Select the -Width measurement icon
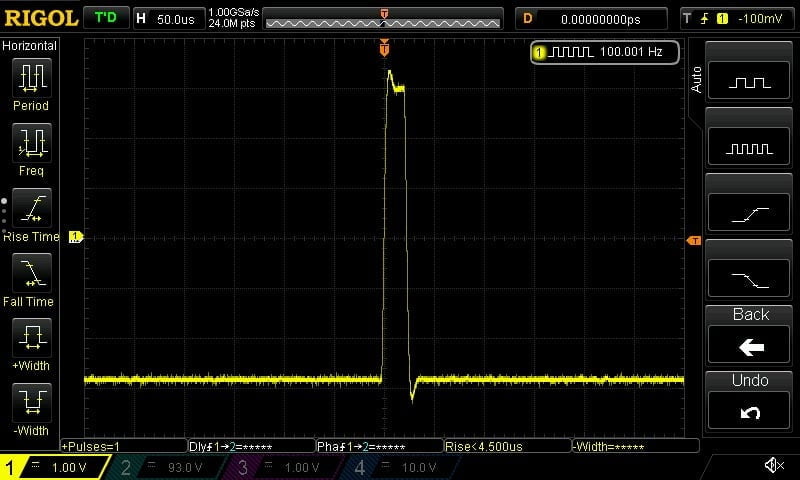Viewport: 800px width, 480px height. click(32, 402)
